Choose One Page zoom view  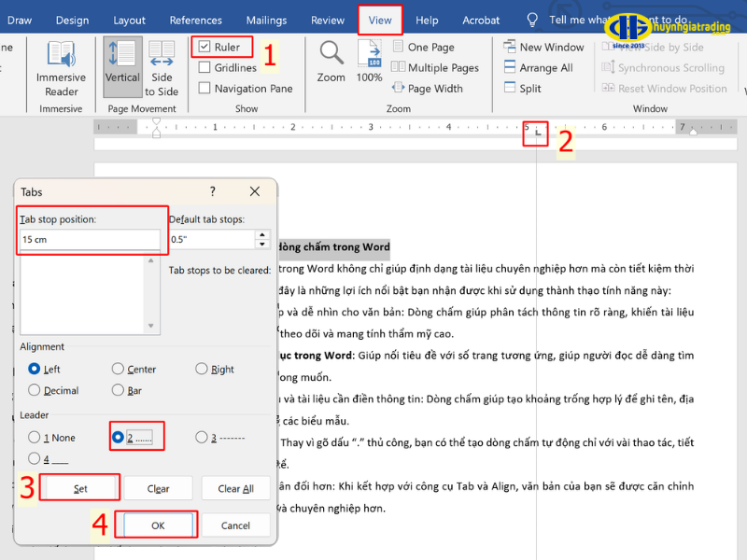coord(424,47)
